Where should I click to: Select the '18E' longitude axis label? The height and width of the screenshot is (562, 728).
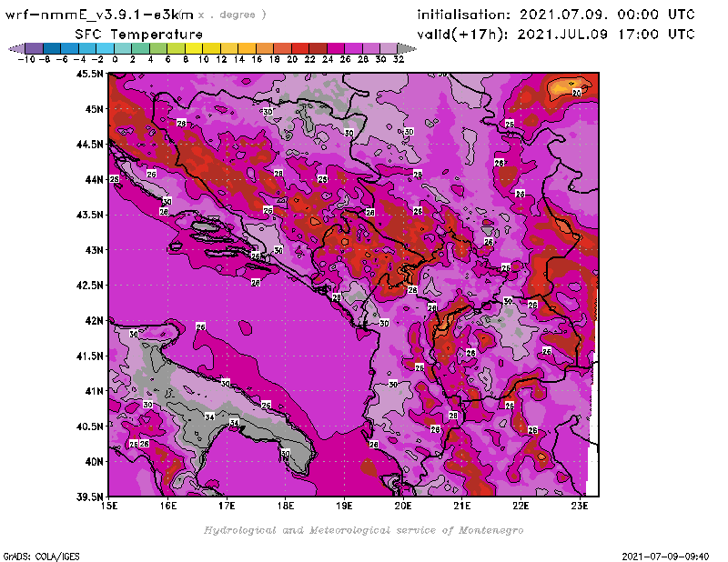[x=286, y=506]
